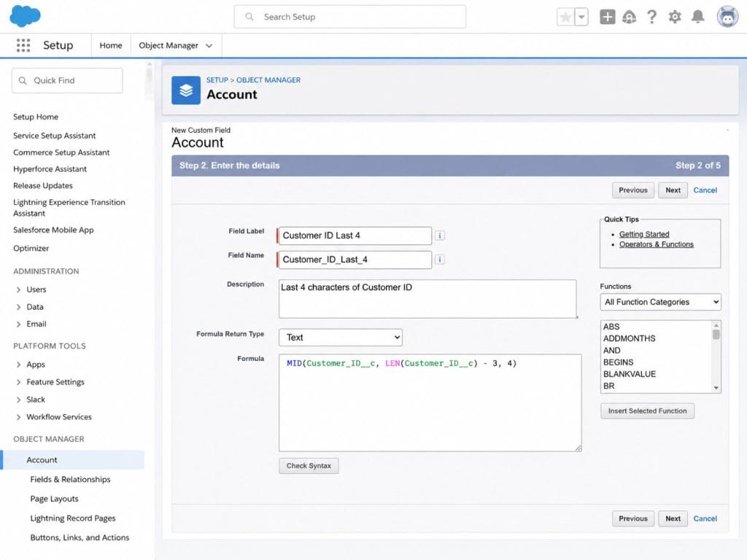Open Lightning Record Pages
This screenshot has height=560, width=747.
[x=73, y=518]
